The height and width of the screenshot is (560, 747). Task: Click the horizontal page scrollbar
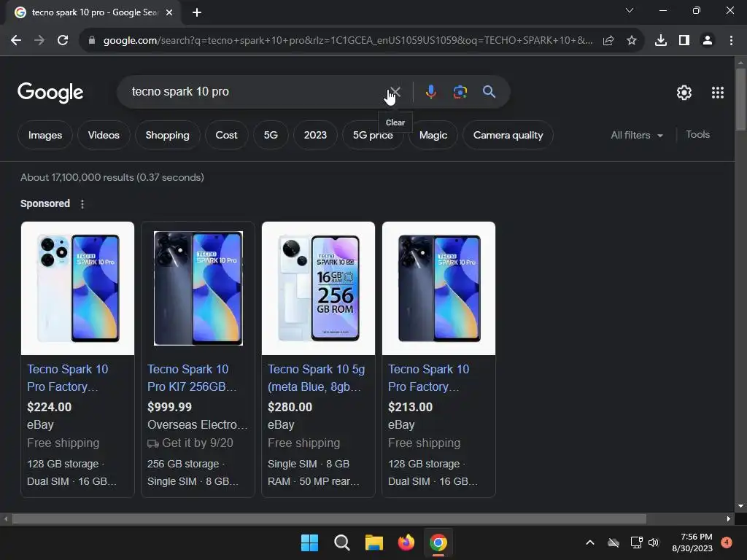click(x=329, y=518)
